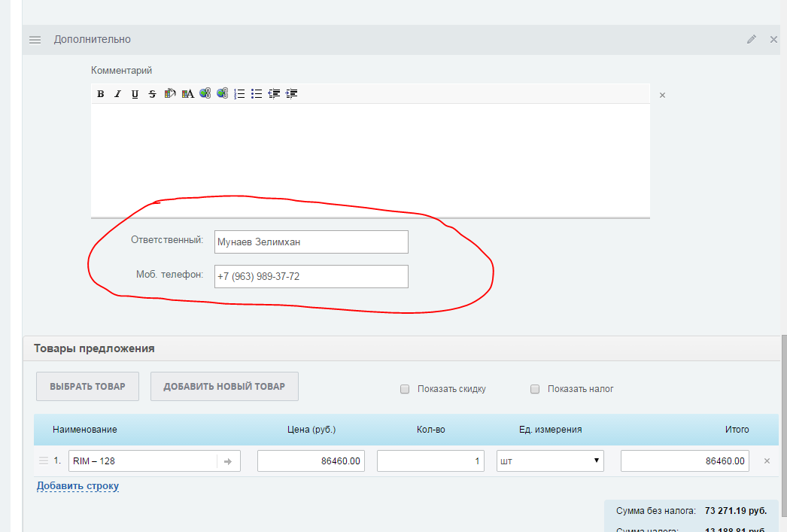The height and width of the screenshot is (532, 787).
Task: Click the Моб. телефон input field
Action: [311, 276]
